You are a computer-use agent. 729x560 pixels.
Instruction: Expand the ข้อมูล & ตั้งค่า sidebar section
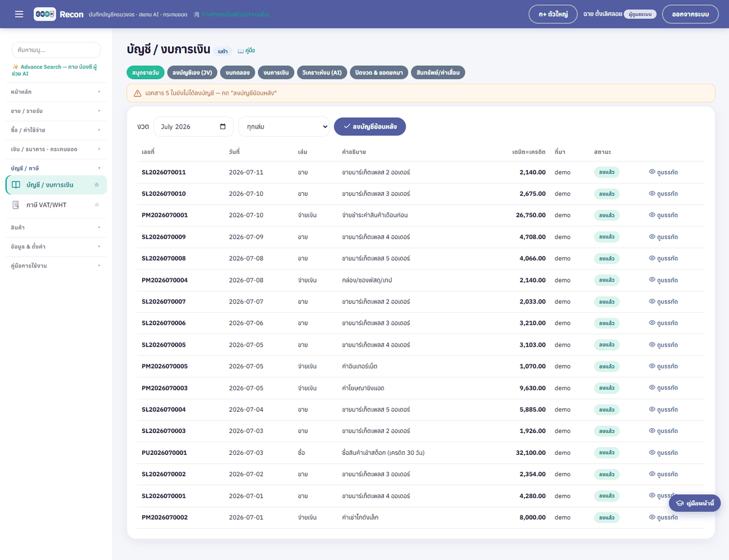tap(56, 247)
